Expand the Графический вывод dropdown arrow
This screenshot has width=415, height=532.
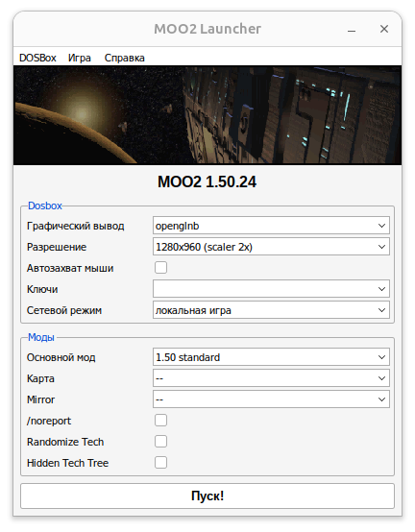coord(381,226)
